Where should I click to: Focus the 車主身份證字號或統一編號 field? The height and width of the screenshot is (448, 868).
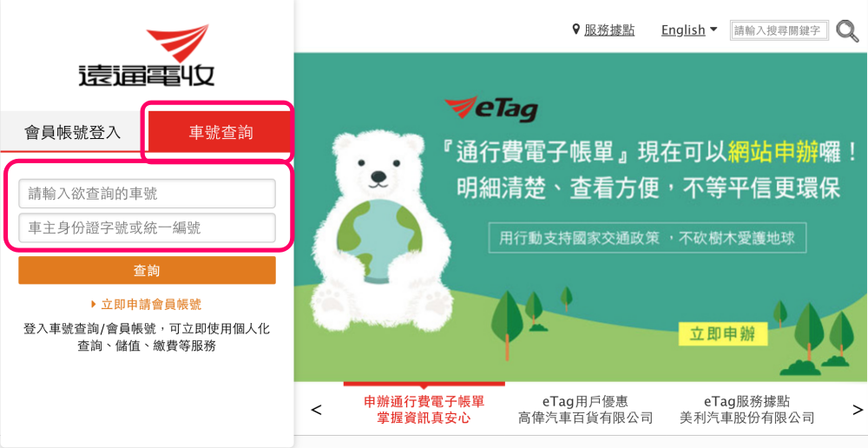[147, 227]
